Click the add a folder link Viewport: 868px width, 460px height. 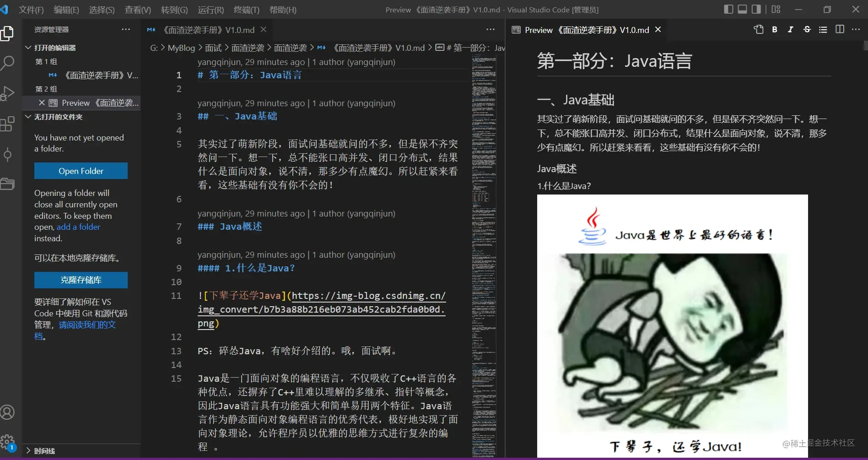[78, 227]
